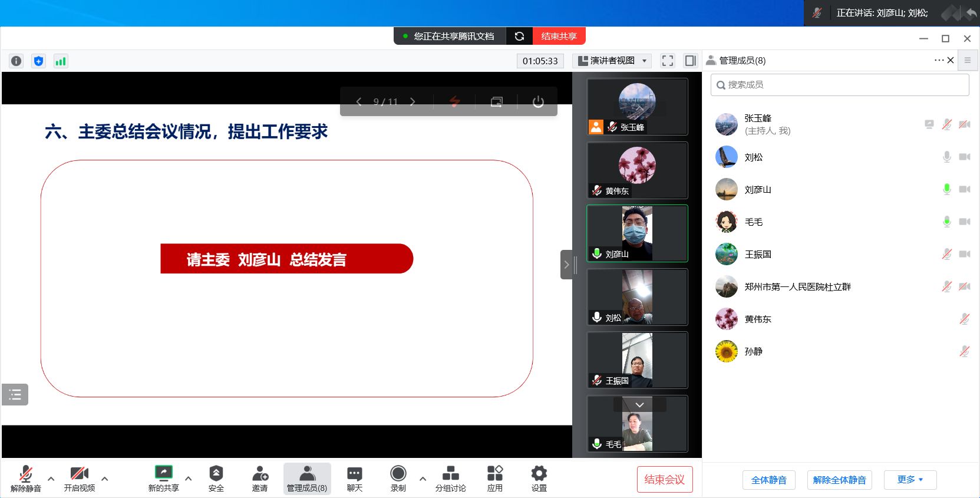Unmute 孙静 microphone in member list
The image size is (980, 498).
click(964, 351)
